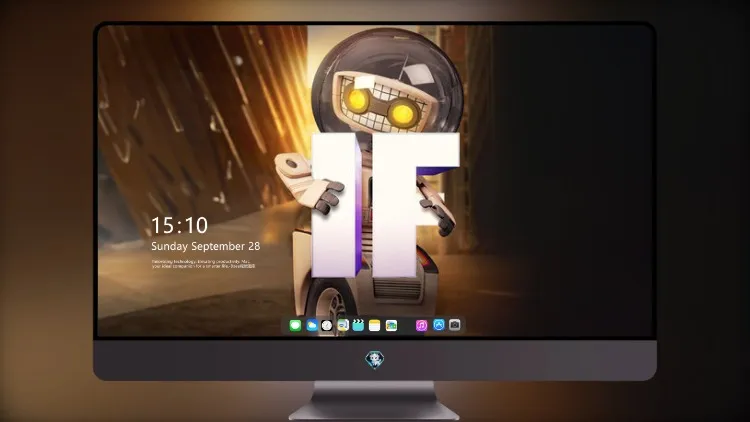Open the Maps app in the dock

[343, 325]
